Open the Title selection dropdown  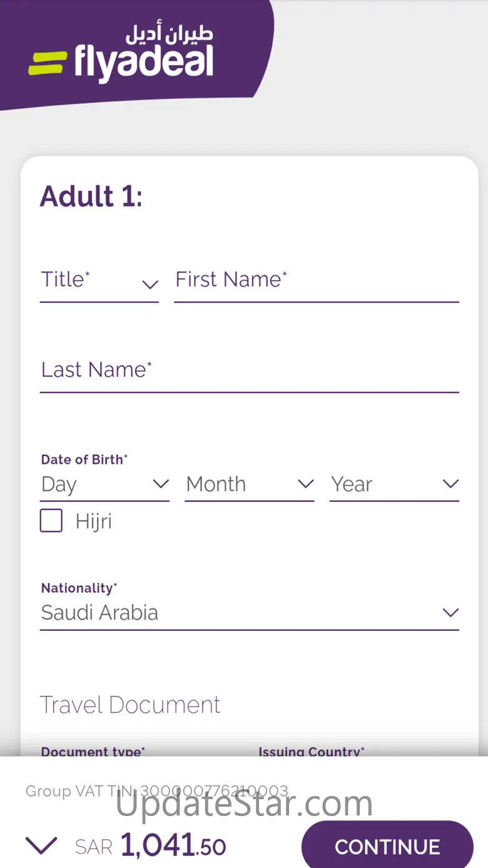tap(99, 284)
